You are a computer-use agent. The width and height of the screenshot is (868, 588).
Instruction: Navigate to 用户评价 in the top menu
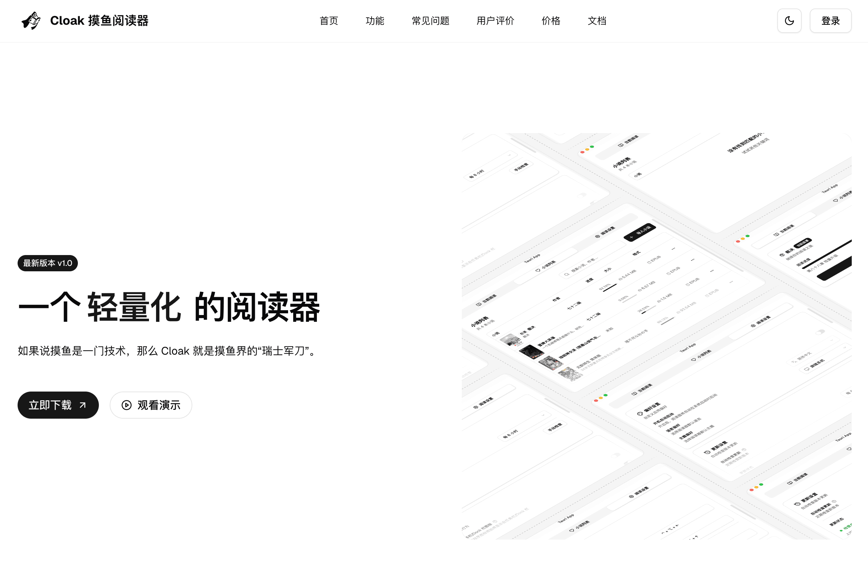click(495, 21)
